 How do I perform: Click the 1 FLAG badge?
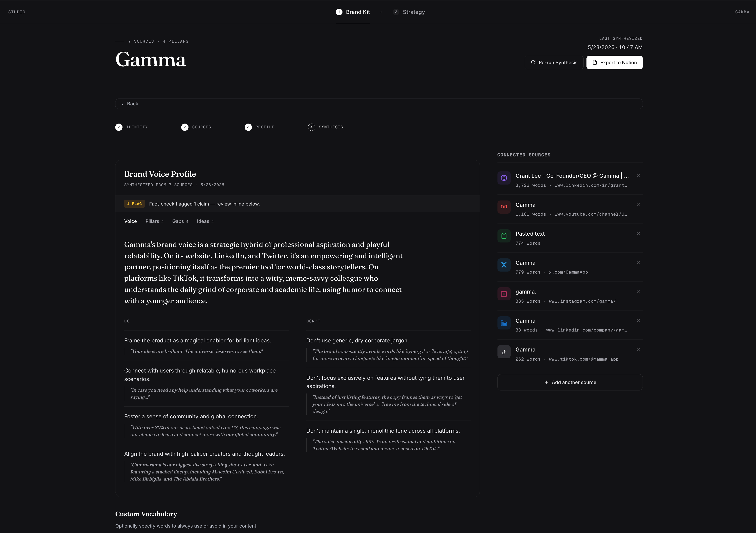click(x=134, y=204)
